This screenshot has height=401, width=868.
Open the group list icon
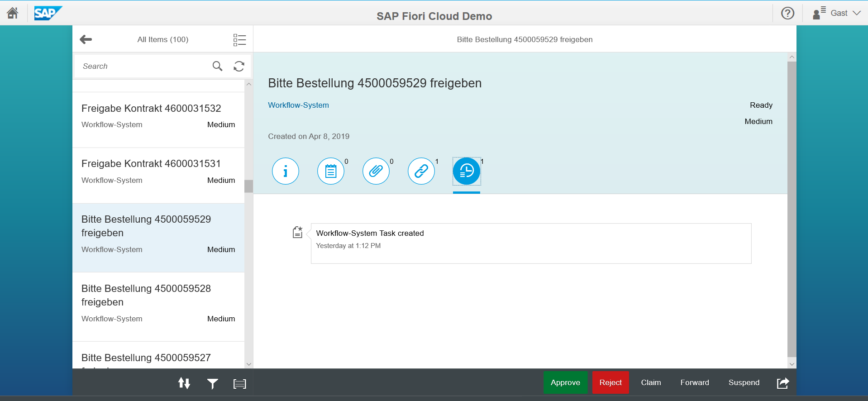click(x=239, y=384)
